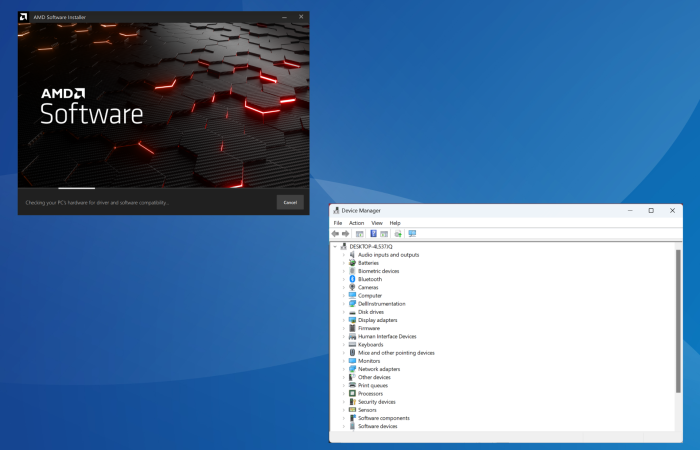Select the speaker icon for Audio inputs and outputs
This screenshot has height=450, width=700.
352,254
